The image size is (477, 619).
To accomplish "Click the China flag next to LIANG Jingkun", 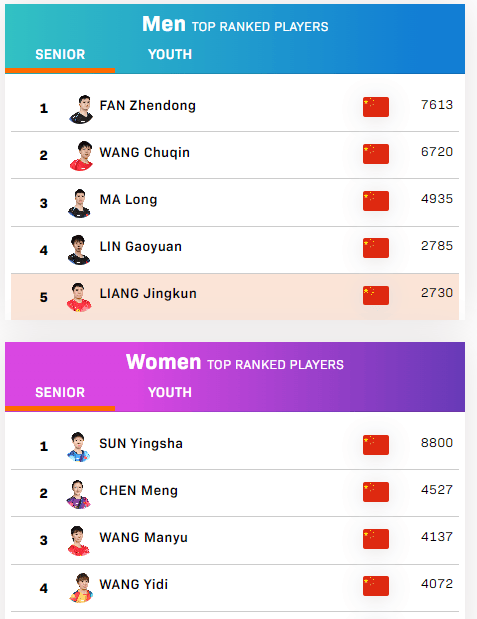I will tap(376, 295).
